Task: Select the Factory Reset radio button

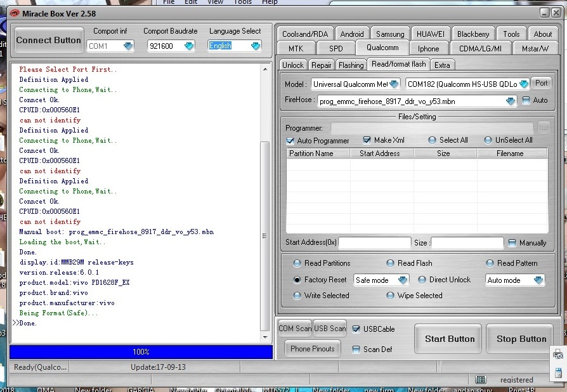Action: (297, 280)
